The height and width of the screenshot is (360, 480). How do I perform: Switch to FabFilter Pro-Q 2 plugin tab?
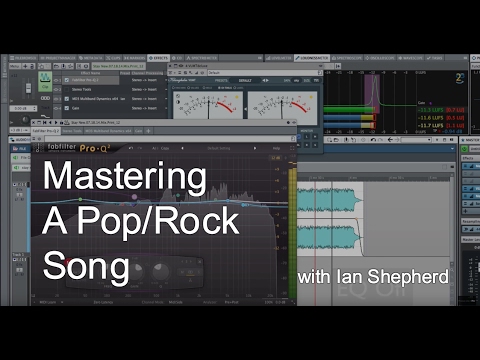[46, 131]
